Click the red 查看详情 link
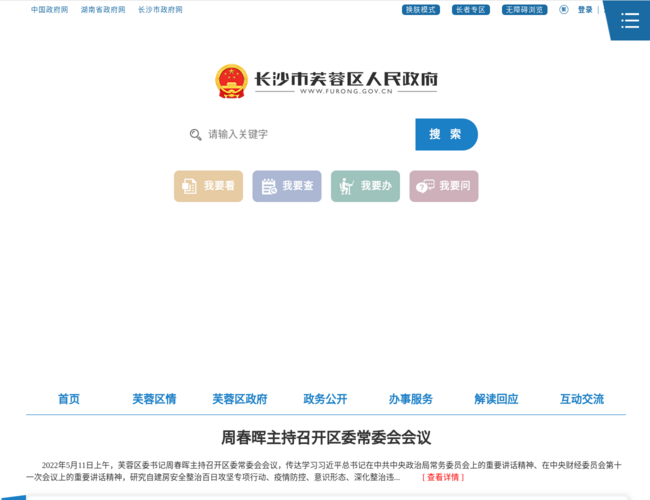The width and height of the screenshot is (650, 500). tap(443, 477)
